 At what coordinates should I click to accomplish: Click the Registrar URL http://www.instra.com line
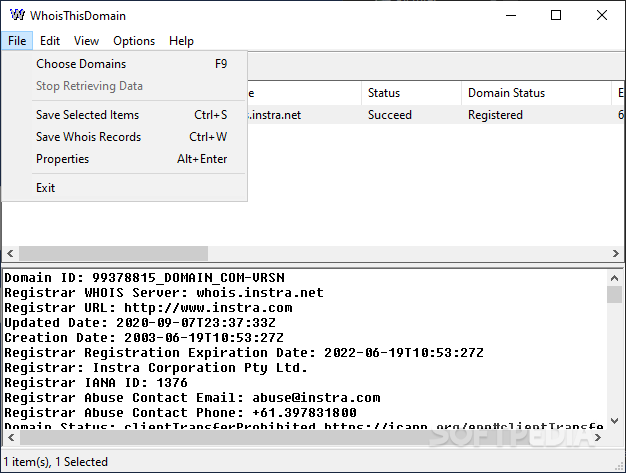click(148, 308)
